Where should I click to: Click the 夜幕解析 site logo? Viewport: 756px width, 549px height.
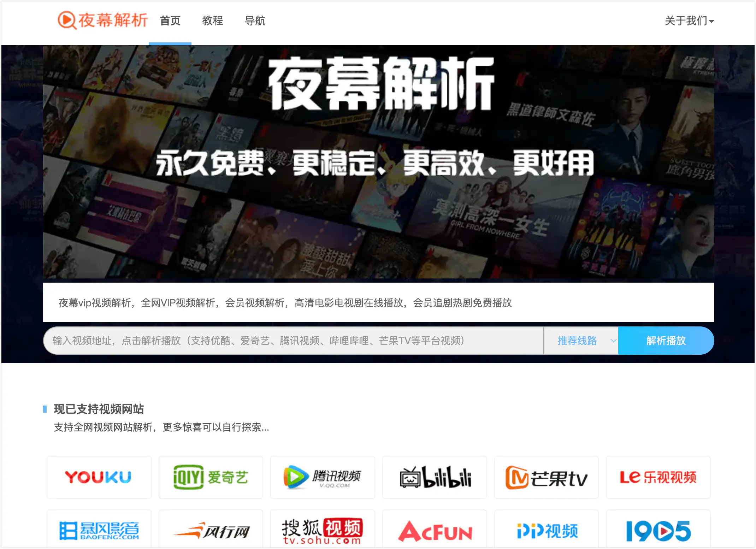(102, 20)
